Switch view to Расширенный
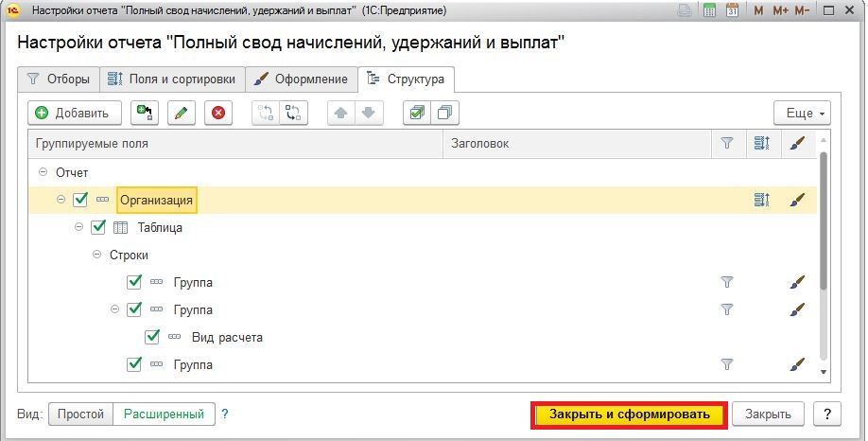Screen dimensions: 868x441 coord(164,414)
